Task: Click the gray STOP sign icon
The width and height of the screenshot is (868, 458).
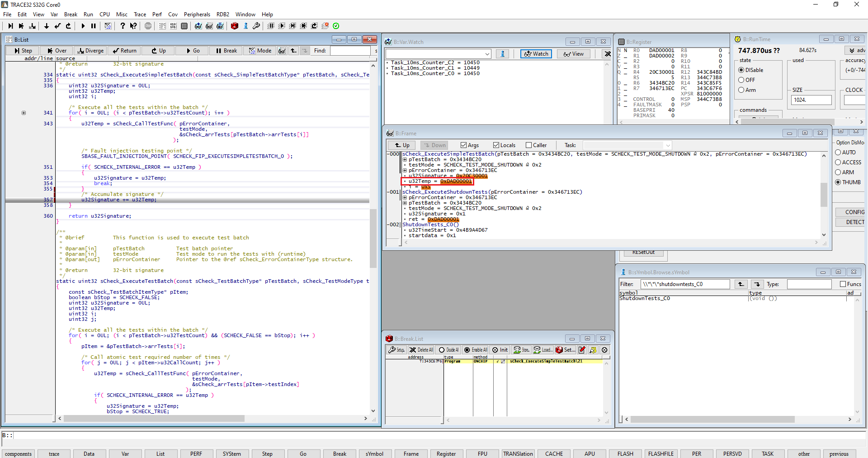Action: 148,26
